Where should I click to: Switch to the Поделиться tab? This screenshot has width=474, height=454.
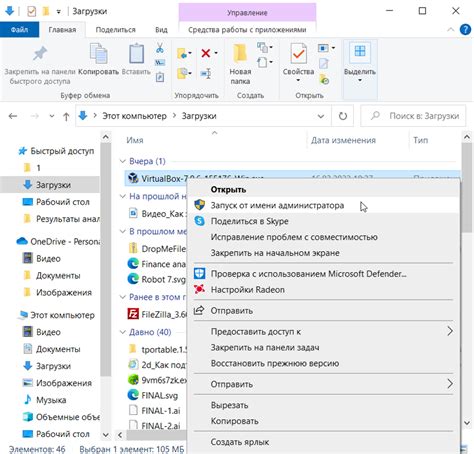point(115,30)
